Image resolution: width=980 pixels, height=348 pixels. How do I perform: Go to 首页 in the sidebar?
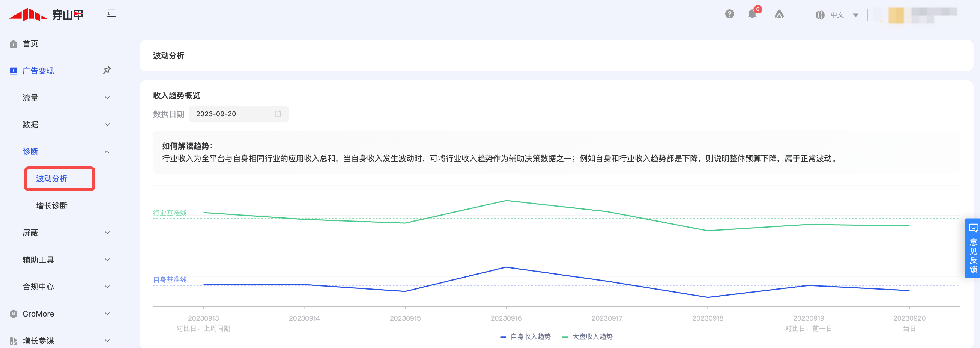coord(30,44)
